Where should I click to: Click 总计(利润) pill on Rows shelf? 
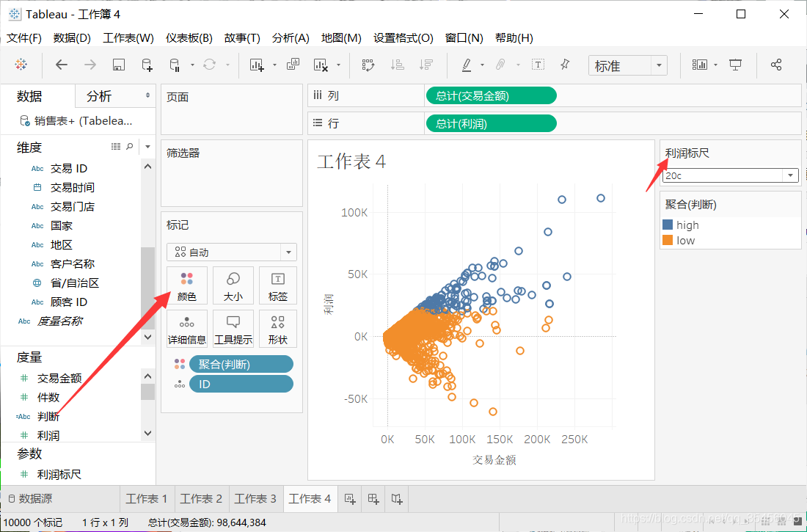tap(492, 123)
